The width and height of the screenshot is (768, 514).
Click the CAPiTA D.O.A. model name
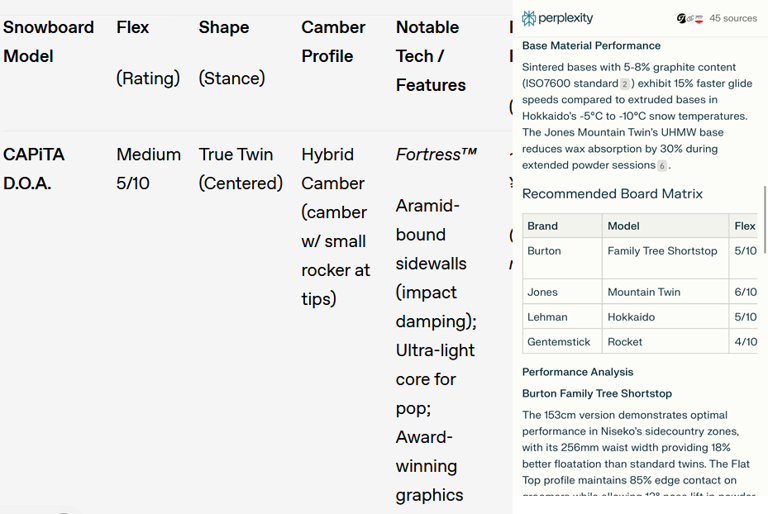[x=34, y=169]
